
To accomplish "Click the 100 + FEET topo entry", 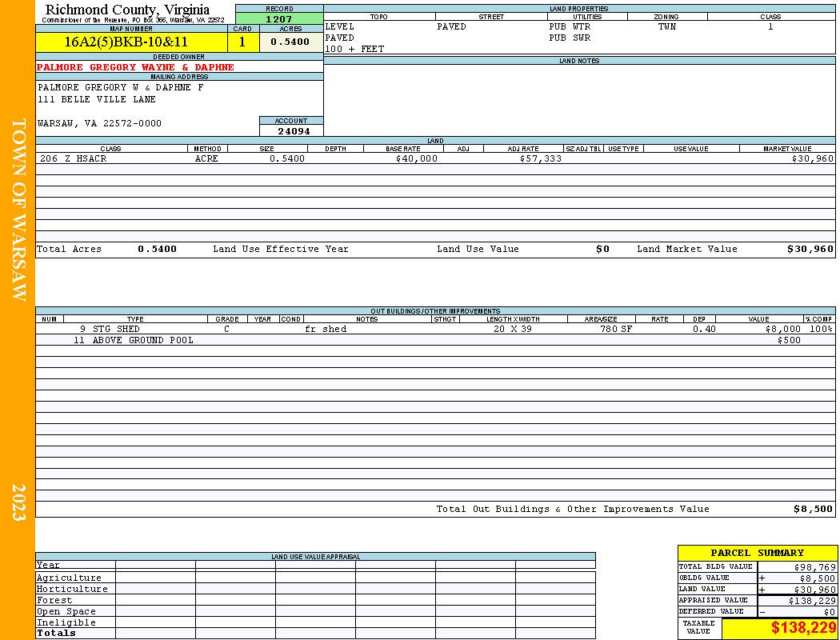I will [x=354, y=50].
